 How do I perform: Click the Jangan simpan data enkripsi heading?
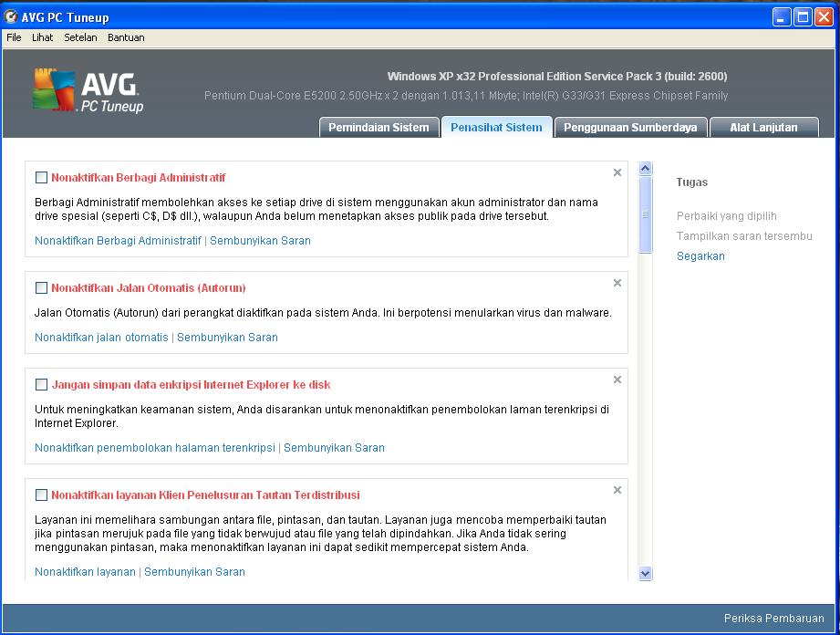pos(191,384)
